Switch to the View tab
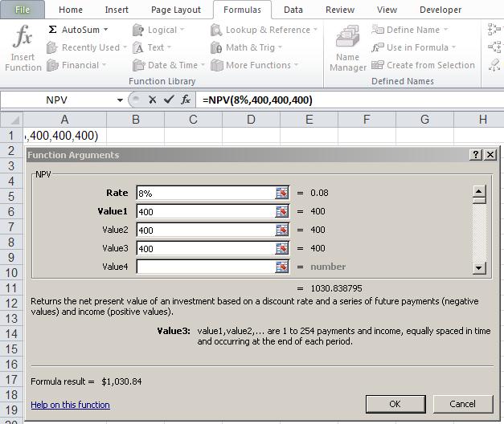This screenshot has height=424, width=504. 387,10
